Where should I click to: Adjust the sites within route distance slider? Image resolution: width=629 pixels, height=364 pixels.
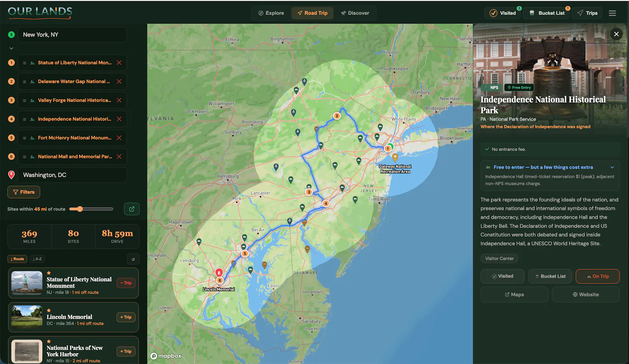pos(80,209)
